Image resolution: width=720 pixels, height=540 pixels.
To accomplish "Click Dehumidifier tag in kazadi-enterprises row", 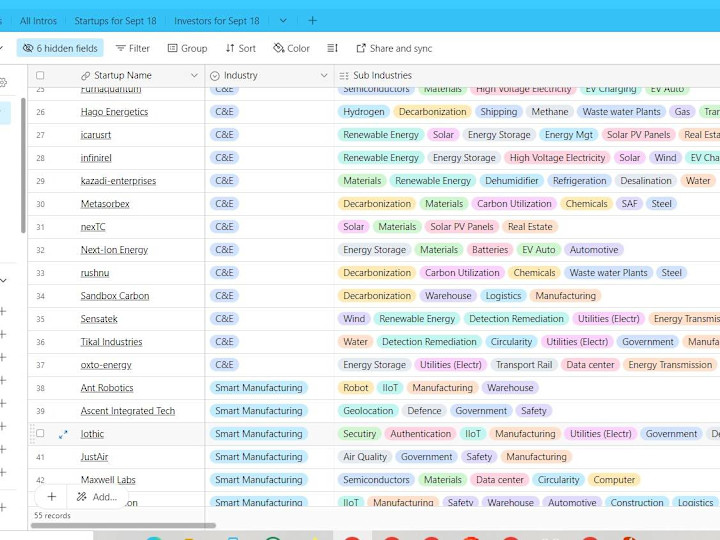I will pyautogui.click(x=512, y=181).
